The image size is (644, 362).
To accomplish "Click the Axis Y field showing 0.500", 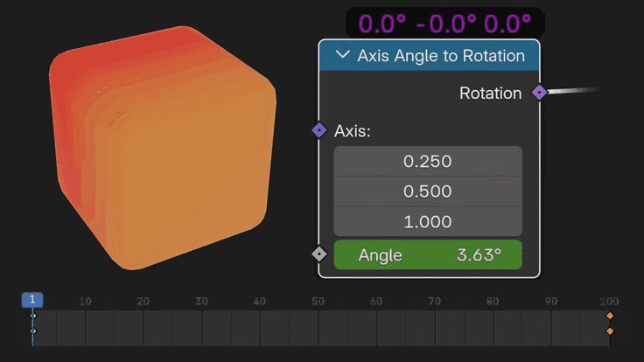I will (428, 191).
